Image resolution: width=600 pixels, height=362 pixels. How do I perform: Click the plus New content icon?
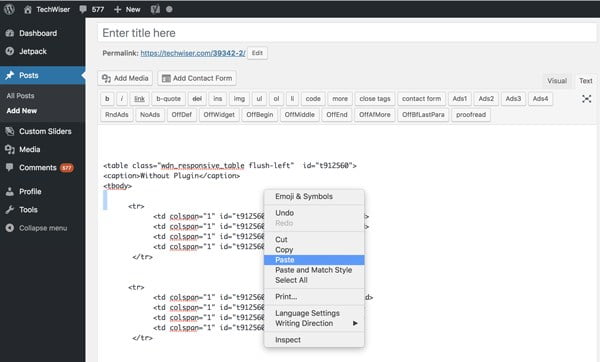coord(117,10)
